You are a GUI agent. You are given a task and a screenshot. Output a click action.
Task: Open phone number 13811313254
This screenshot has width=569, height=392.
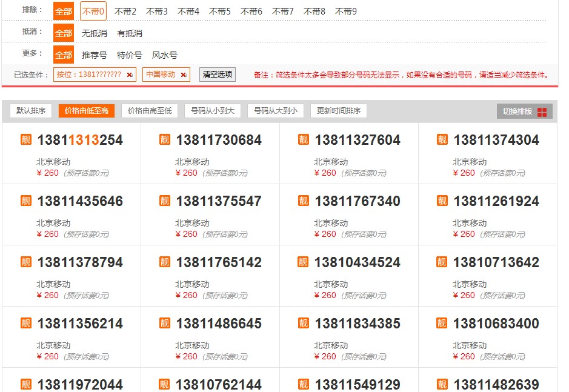[x=80, y=140]
